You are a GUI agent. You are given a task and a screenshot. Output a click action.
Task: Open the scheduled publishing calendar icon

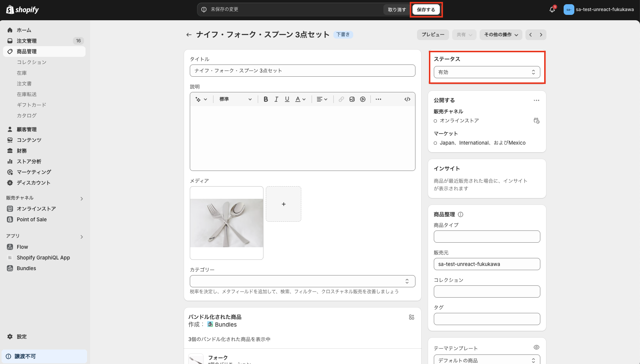[x=536, y=121]
